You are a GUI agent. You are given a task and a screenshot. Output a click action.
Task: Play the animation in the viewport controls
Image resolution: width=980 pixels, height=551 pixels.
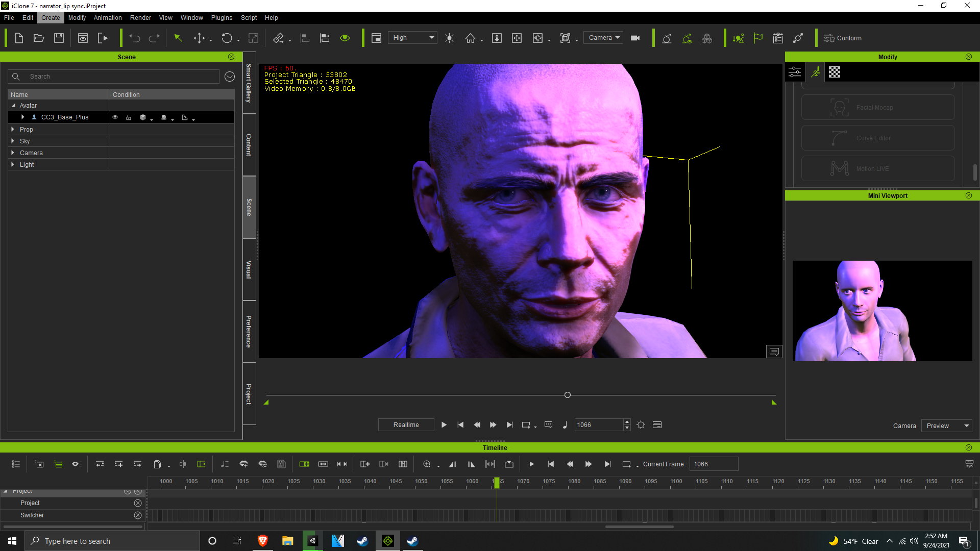coord(444,425)
